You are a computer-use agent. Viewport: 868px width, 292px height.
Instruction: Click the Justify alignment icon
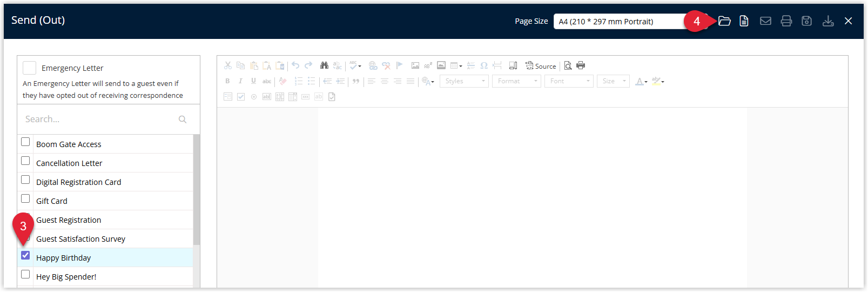pyautogui.click(x=411, y=81)
